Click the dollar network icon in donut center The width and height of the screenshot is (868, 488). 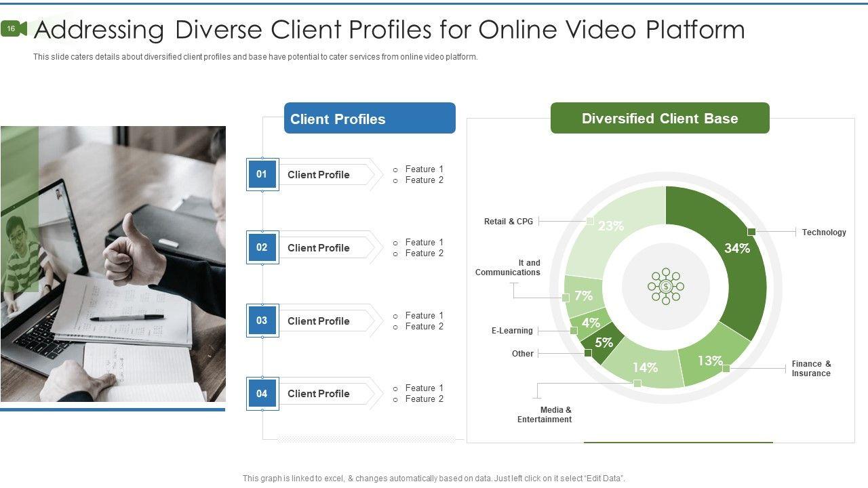click(x=666, y=286)
